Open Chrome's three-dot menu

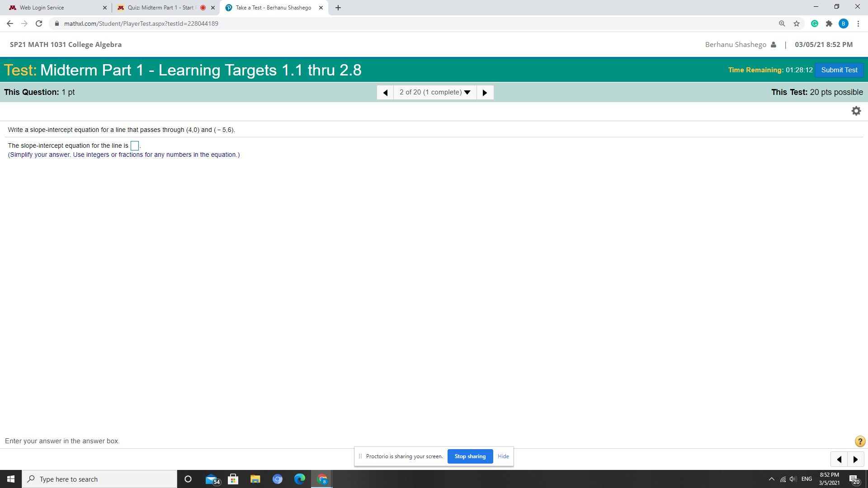(858, 23)
